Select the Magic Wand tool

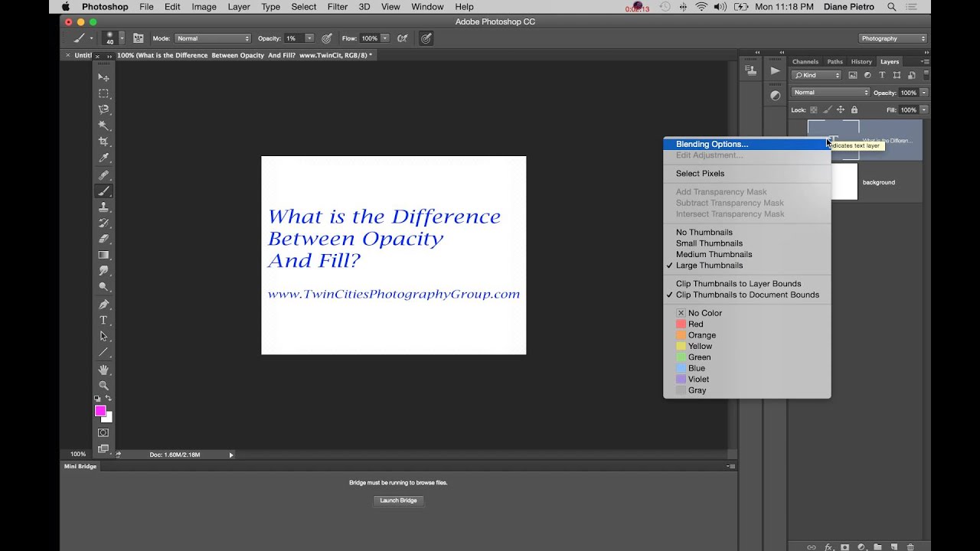(x=103, y=126)
